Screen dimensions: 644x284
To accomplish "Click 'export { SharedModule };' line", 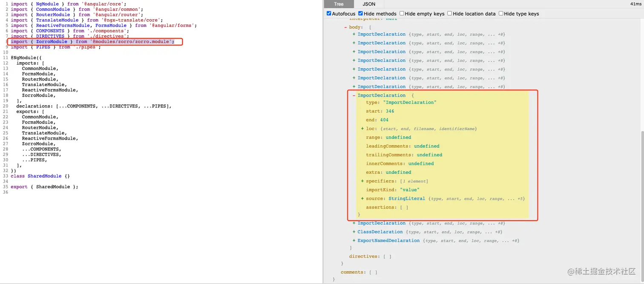I will pos(44,186).
